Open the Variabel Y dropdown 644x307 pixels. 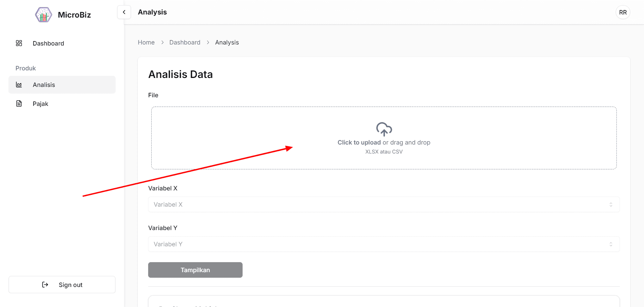384,244
